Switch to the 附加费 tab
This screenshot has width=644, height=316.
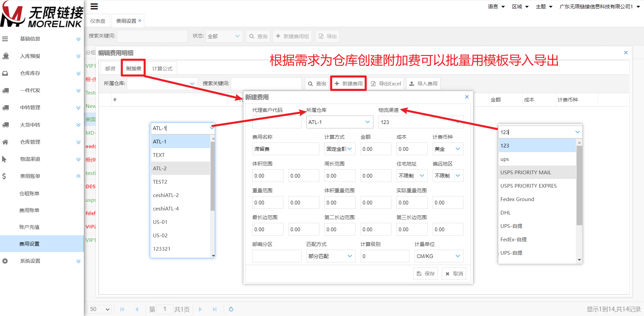pos(133,68)
